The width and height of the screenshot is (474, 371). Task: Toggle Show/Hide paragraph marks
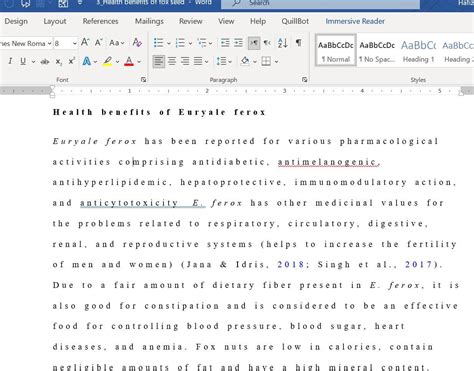pos(299,43)
